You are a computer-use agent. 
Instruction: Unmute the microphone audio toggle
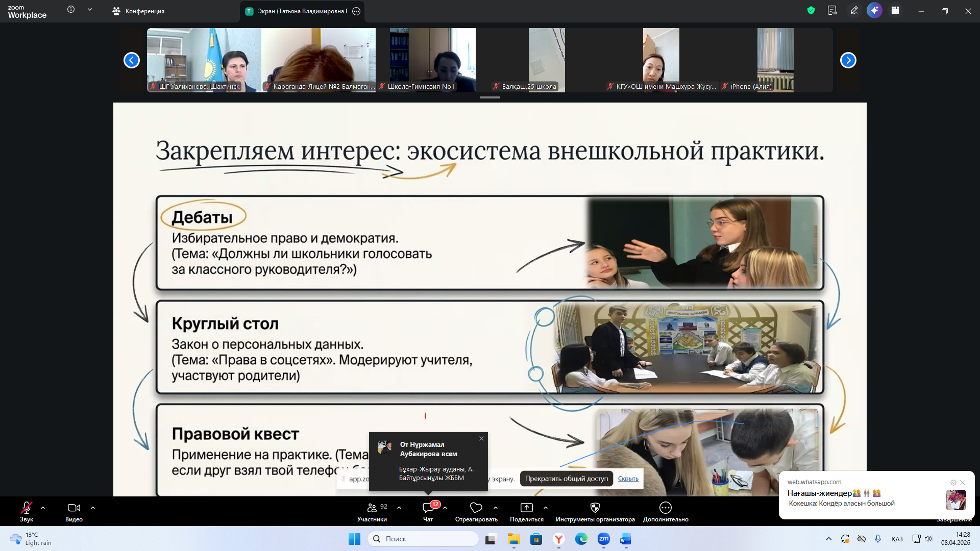pos(27,508)
